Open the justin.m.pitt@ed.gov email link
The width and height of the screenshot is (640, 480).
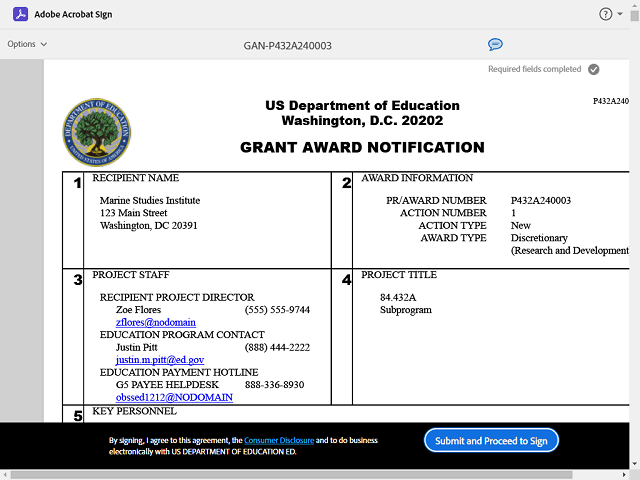click(x=160, y=360)
